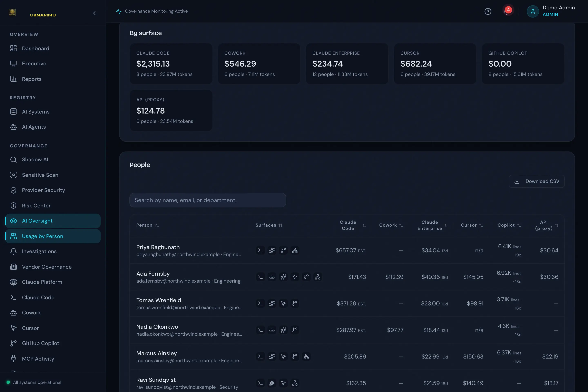Click Marcus Ainsley's $150.63 Cursor value
This screenshot has height=392, width=588.
(x=473, y=356)
